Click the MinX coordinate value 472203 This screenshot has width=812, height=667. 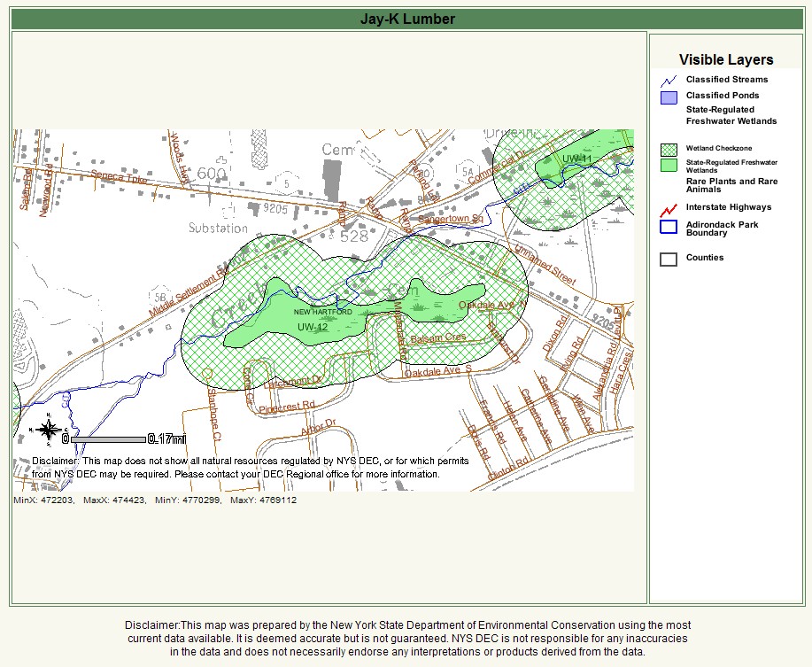click(57, 500)
